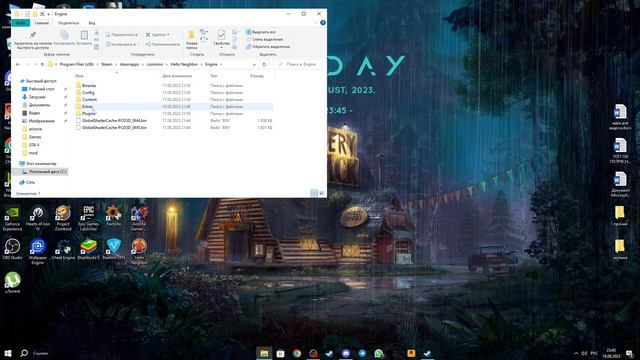Click the steamapps breadcrumb segment
This screenshot has width=640, height=360.
click(x=129, y=64)
